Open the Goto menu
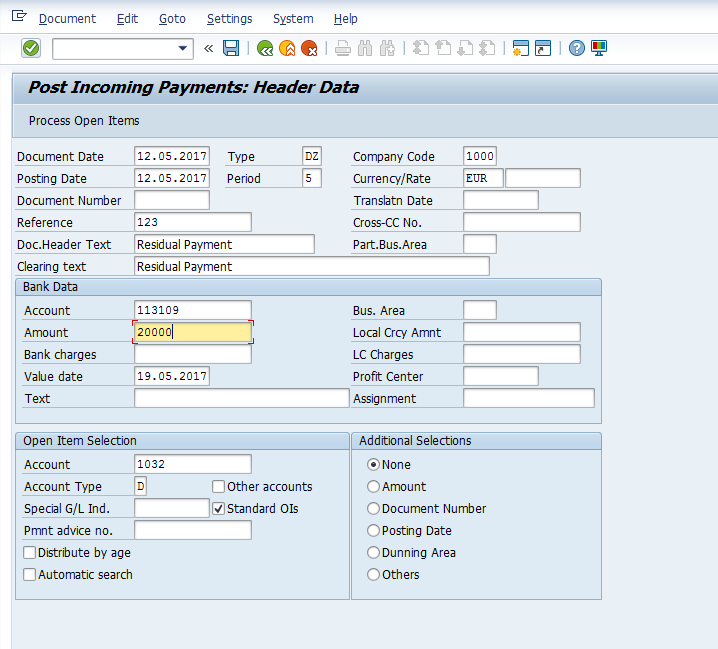This screenshot has width=718, height=649. click(172, 19)
